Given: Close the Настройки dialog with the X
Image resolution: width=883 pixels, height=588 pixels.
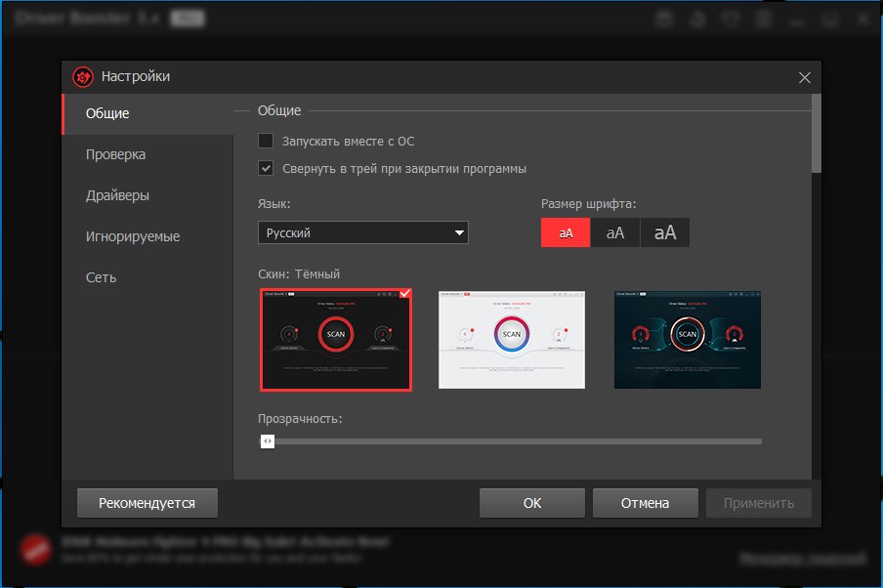Looking at the screenshot, I should pyautogui.click(x=804, y=78).
